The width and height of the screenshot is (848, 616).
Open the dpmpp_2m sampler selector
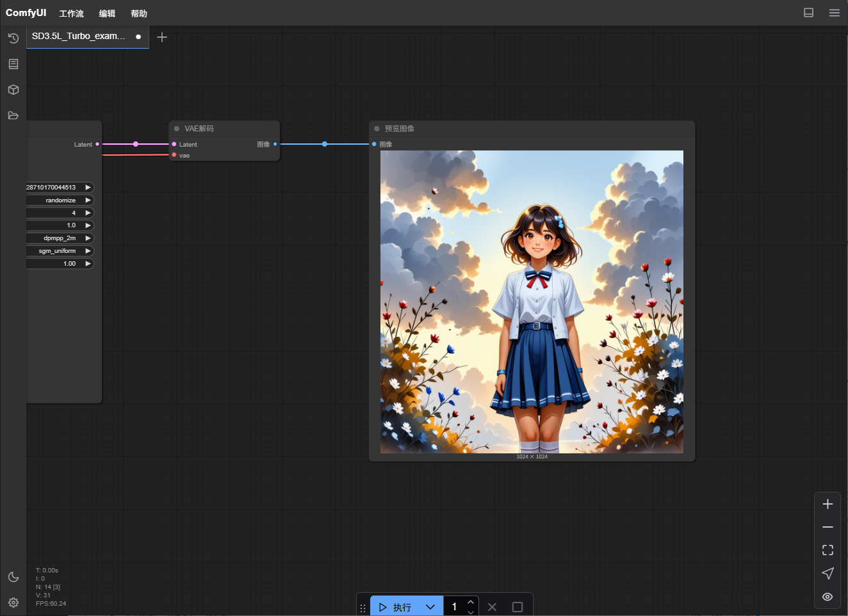point(60,238)
